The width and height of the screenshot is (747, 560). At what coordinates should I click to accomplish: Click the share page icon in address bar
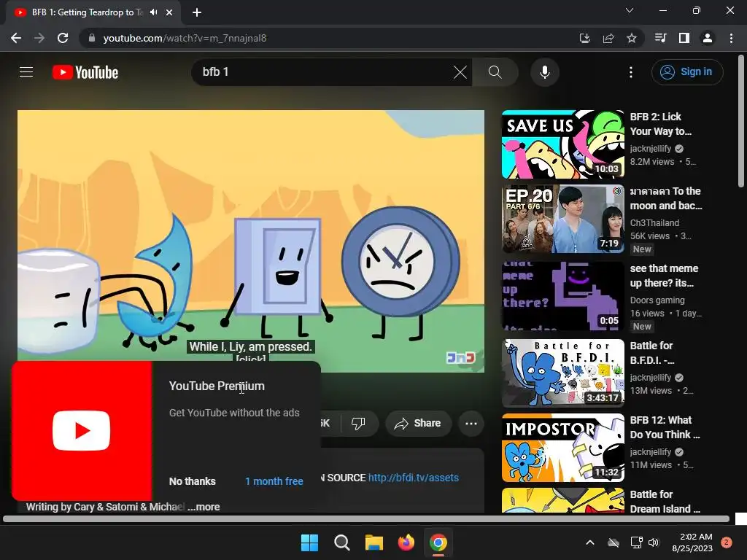tap(608, 38)
